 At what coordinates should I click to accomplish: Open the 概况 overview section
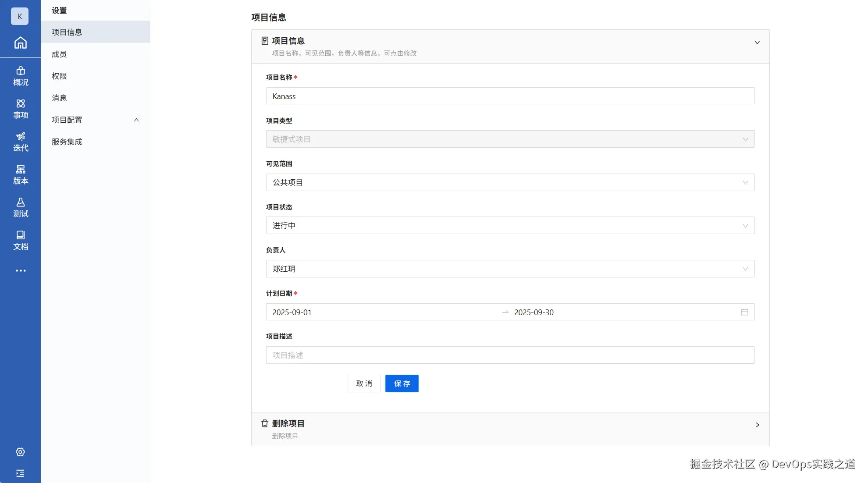[20, 76]
